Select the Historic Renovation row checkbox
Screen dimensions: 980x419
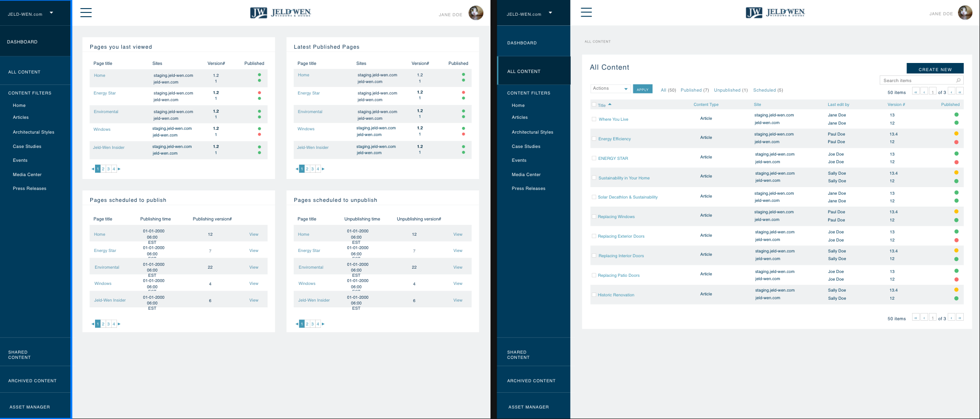coord(594,294)
